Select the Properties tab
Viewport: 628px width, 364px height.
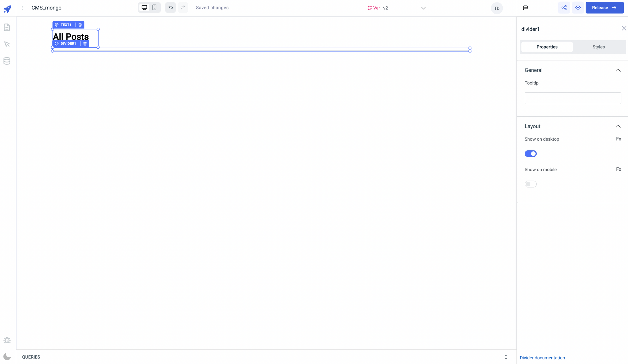[547, 47]
